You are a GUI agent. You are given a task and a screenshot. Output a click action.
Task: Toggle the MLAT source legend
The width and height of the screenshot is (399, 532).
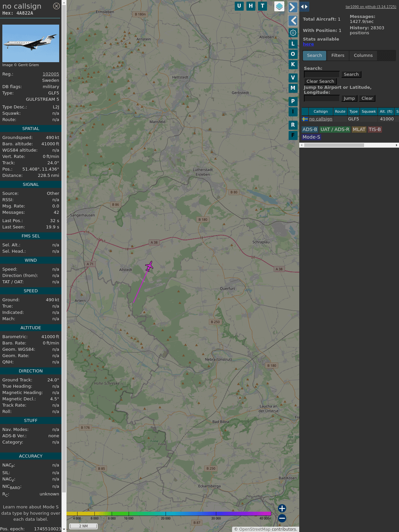pos(359,130)
